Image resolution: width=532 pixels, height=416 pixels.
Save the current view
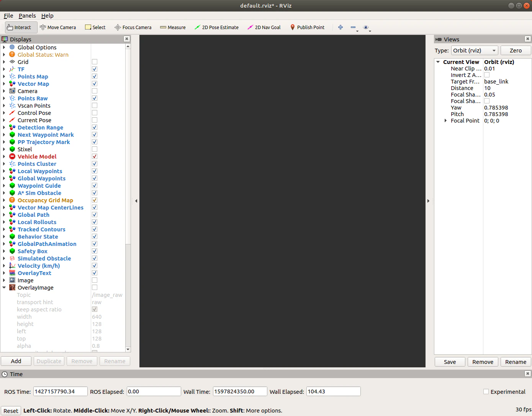point(450,362)
